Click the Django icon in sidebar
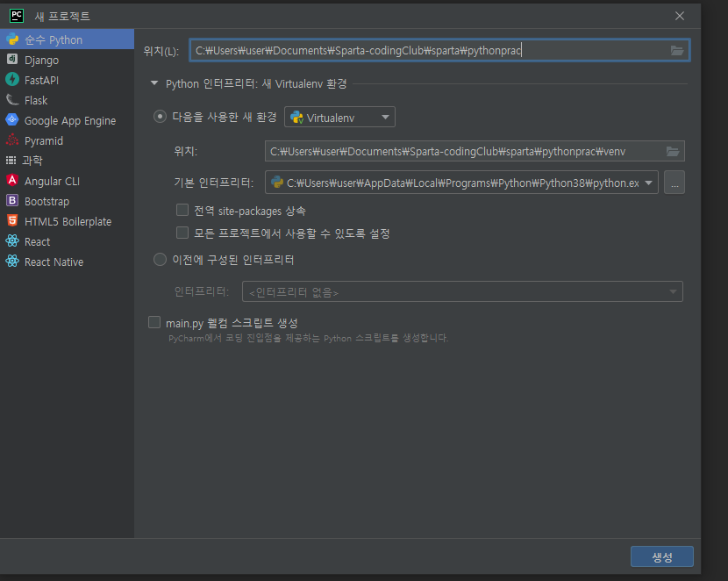The height and width of the screenshot is (581, 728). 12,60
